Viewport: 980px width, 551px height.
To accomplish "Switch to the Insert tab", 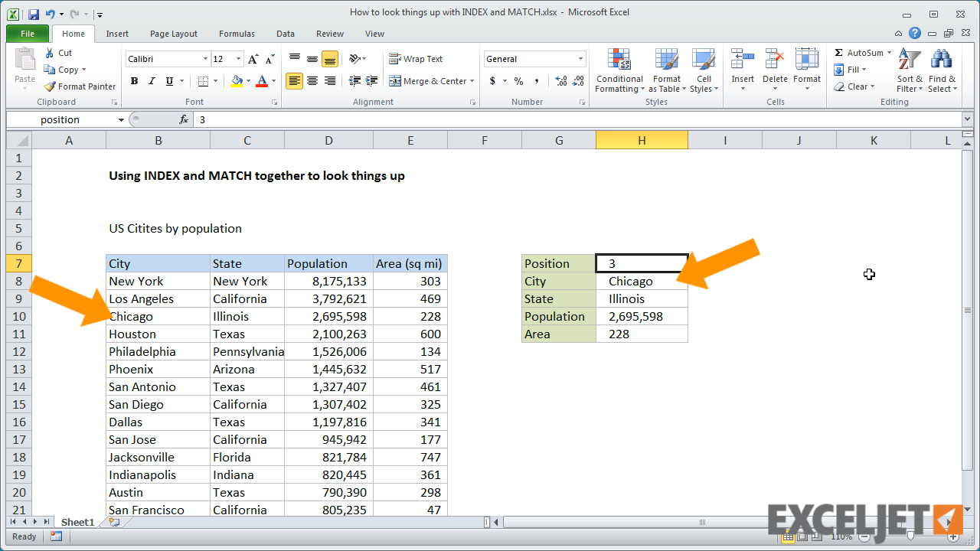I will pyautogui.click(x=117, y=34).
